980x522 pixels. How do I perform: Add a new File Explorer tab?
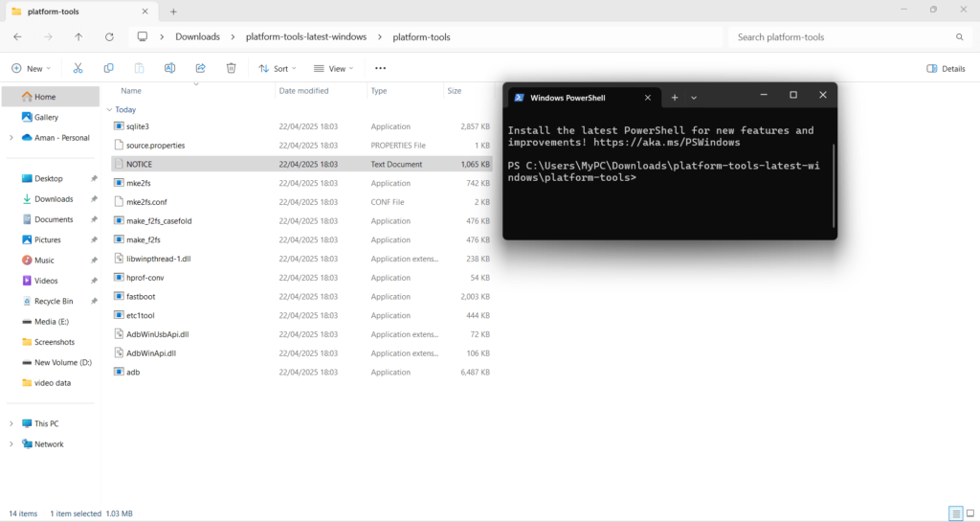[x=173, y=11]
